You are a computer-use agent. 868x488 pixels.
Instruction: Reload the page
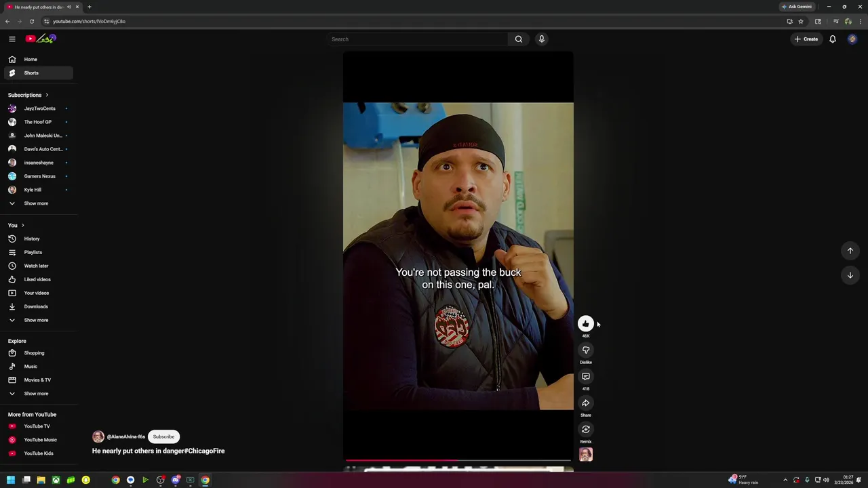pyautogui.click(x=31, y=21)
